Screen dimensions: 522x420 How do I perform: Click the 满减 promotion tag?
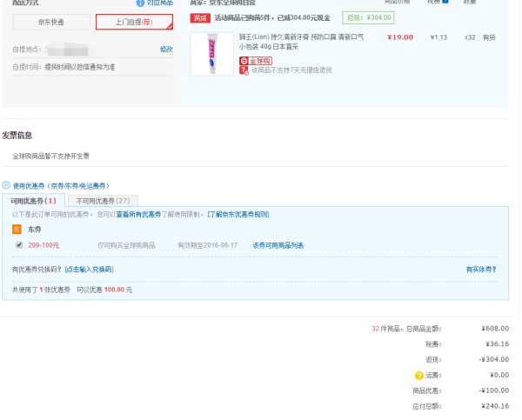tap(200, 18)
